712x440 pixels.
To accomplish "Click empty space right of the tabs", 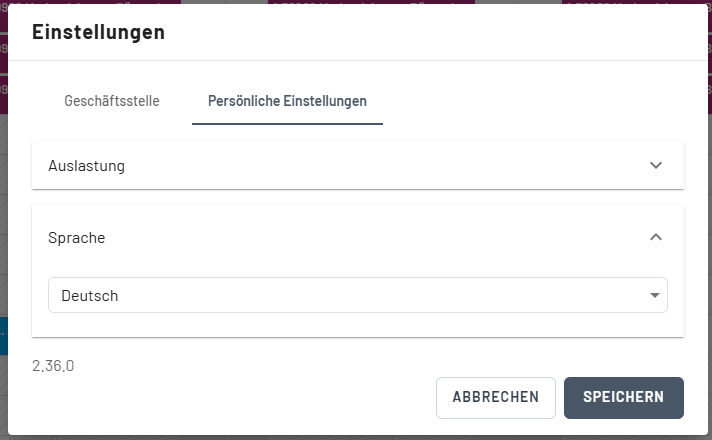I will pos(540,101).
